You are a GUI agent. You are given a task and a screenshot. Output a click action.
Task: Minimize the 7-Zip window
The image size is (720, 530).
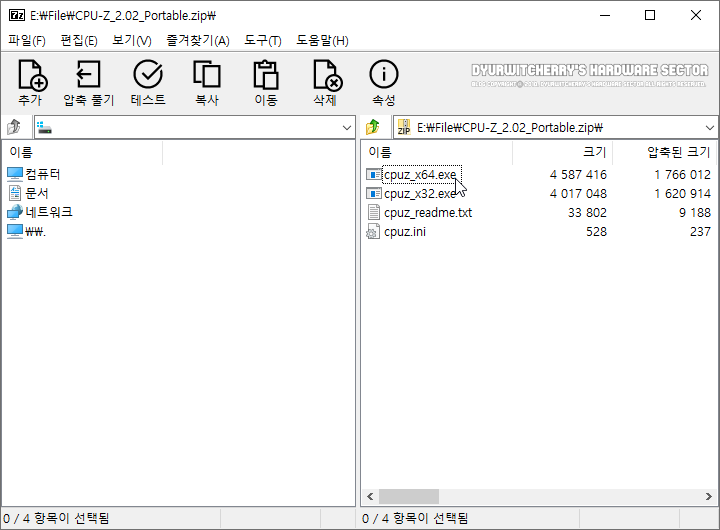[x=605, y=15]
